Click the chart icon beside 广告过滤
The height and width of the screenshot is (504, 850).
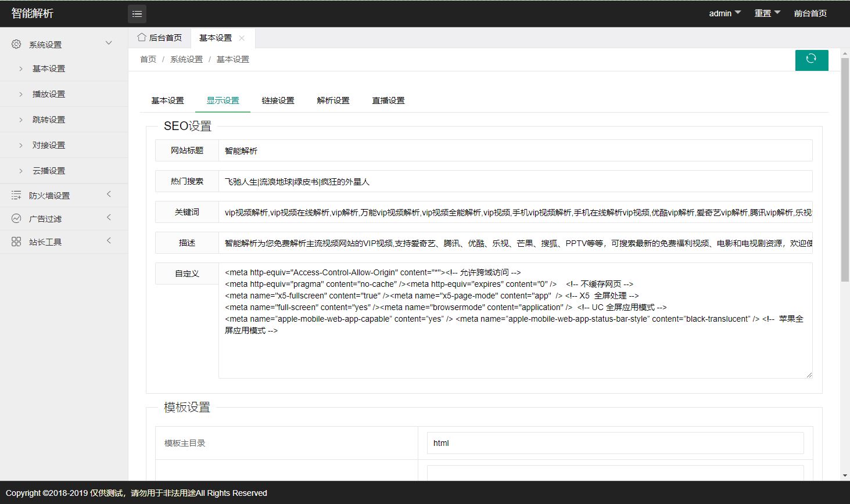click(x=16, y=219)
